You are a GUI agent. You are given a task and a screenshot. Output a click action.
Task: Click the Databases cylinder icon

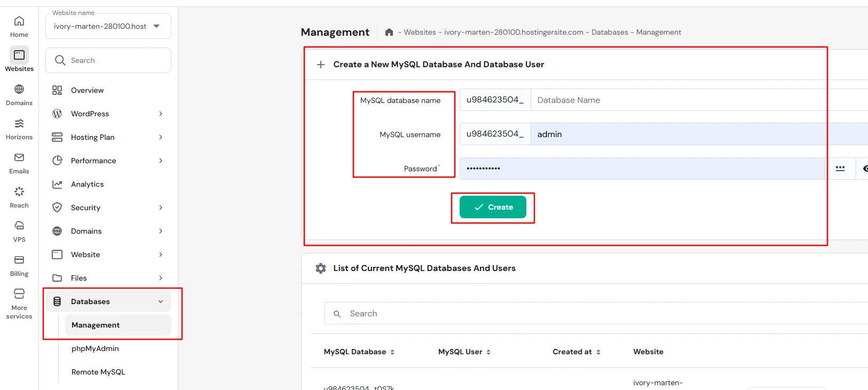[x=57, y=301]
